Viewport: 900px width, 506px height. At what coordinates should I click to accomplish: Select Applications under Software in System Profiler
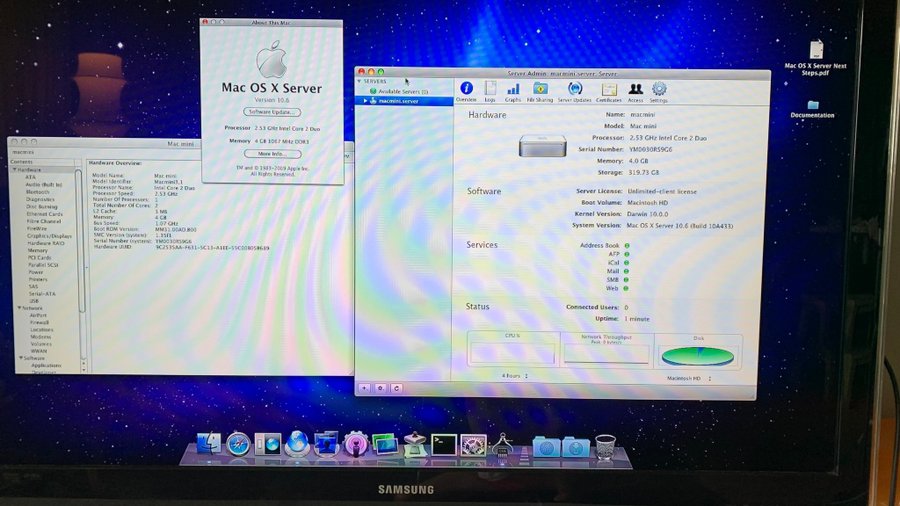point(46,365)
